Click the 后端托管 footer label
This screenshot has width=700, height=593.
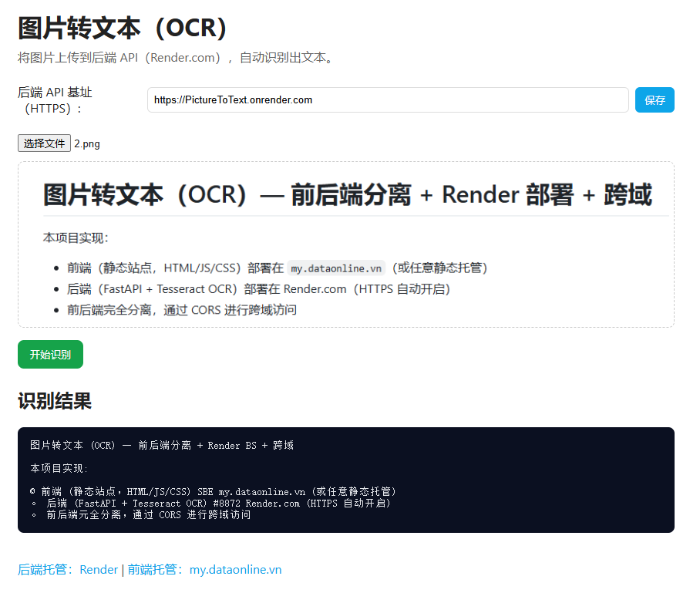tap(46, 569)
